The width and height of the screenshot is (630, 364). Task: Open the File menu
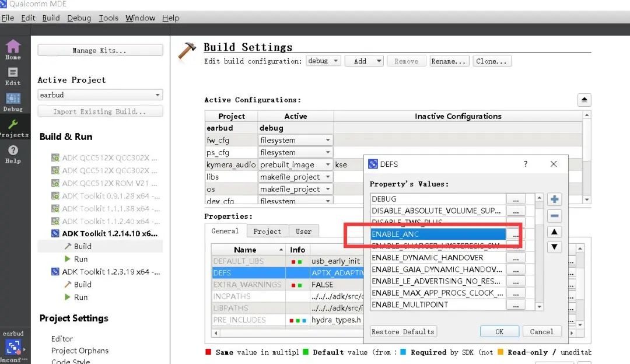point(8,18)
